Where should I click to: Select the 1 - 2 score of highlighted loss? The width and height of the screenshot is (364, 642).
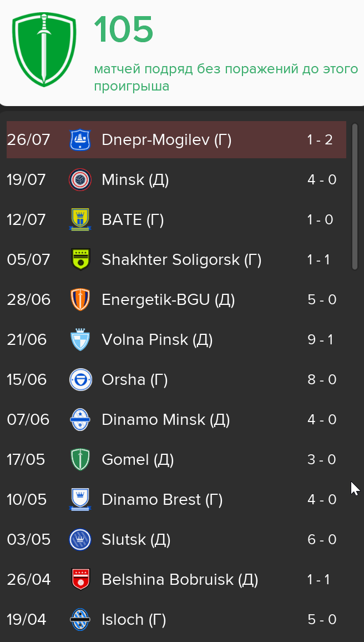click(320, 140)
